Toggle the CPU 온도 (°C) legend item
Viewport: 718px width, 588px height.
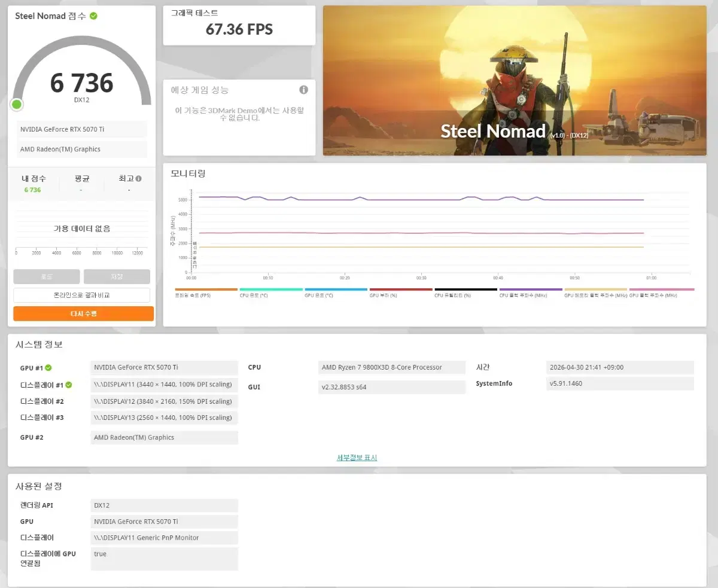(271, 293)
